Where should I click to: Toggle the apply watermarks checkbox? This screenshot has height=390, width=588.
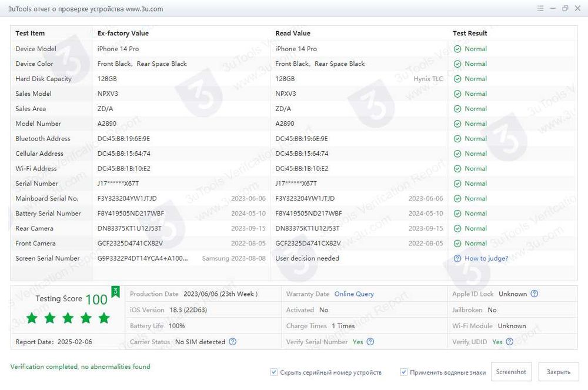click(x=403, y=372)
